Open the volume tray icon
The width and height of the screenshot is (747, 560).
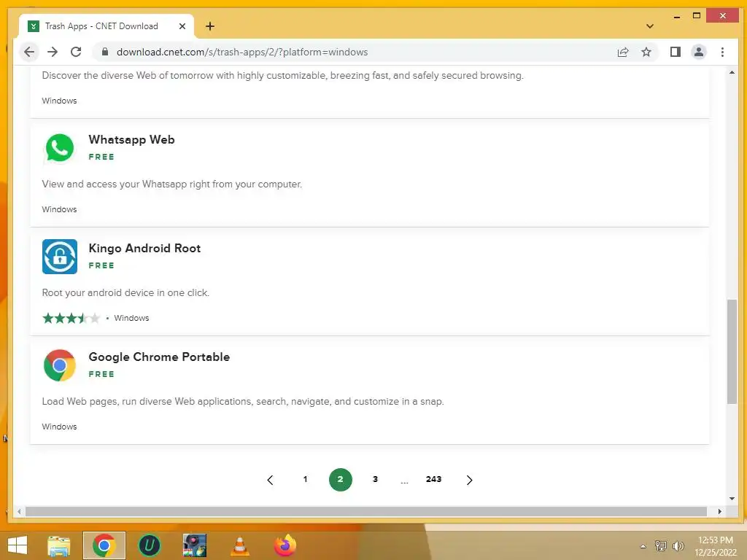click(x=678, y=545)
